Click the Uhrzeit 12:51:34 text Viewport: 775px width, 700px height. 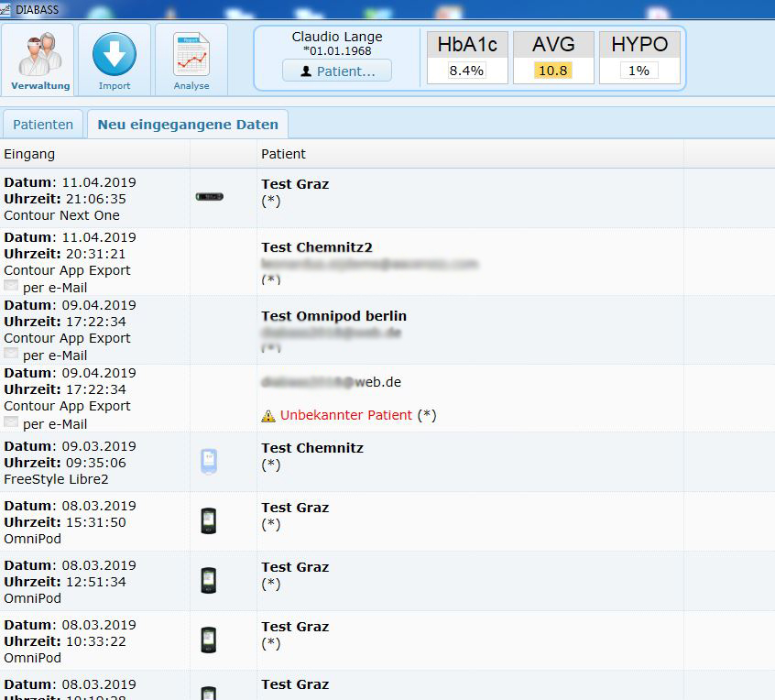click(65, 582)
